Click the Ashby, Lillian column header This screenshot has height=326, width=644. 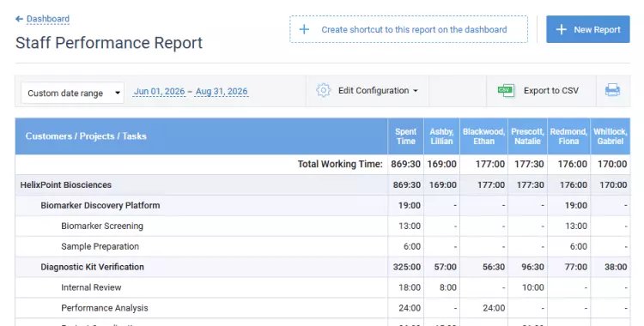[441, 136]
